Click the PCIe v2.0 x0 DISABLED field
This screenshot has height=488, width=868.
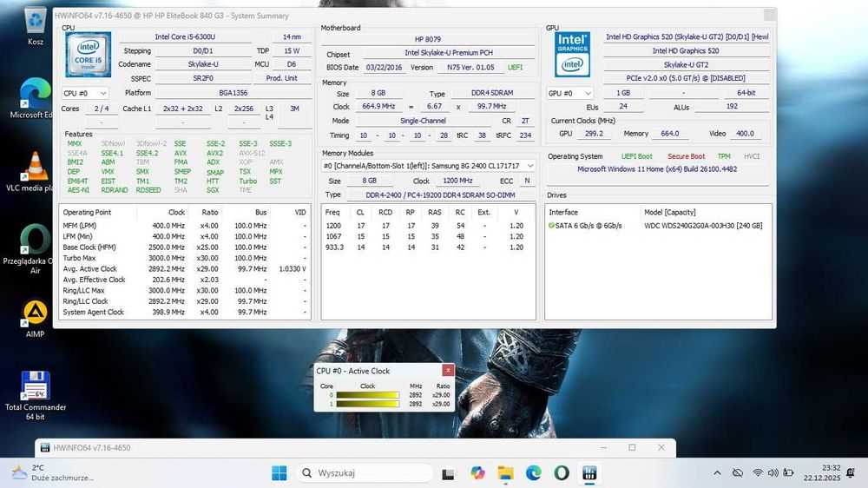(x=686, y=79)
